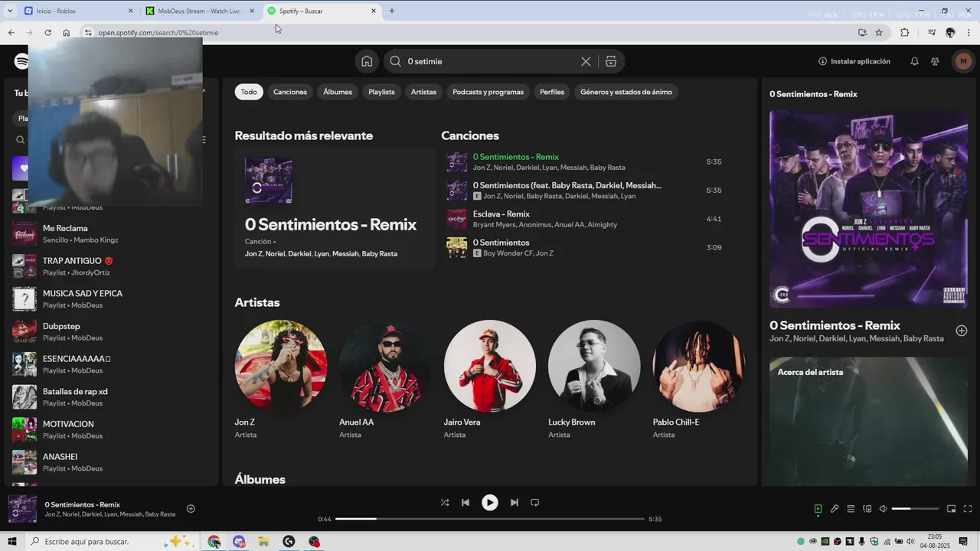Play song 0 Sentimientos - Remix in Canciones
The image size is (980, 551).
point(584,161)
